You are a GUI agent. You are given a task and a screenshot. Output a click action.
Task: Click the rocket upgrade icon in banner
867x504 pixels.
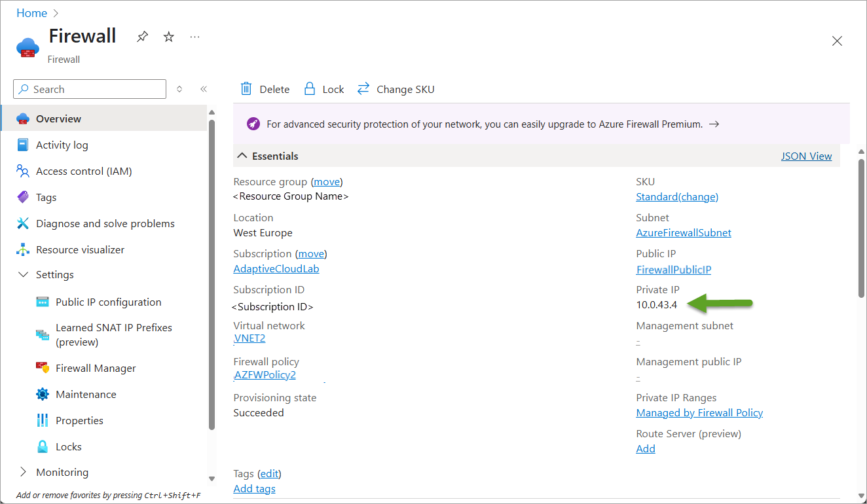(x=253, y=124)
